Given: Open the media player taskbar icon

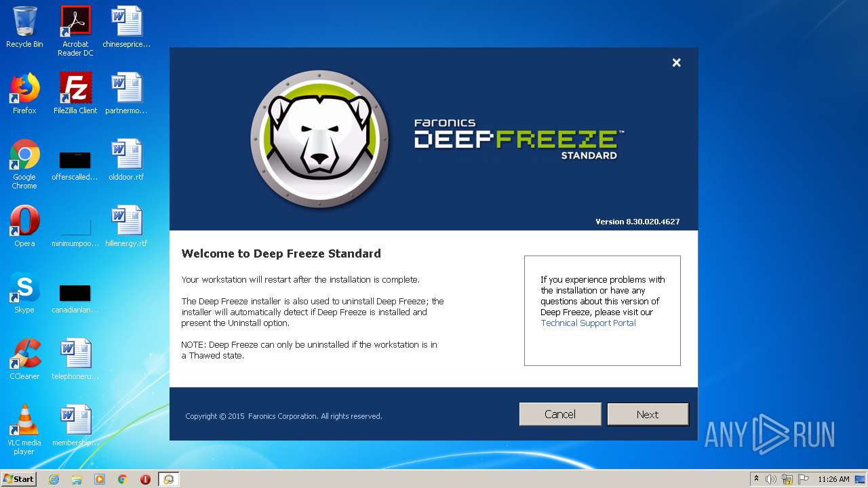Looking at the screenshot, I should pyautogui.click(x=100, y=479).
